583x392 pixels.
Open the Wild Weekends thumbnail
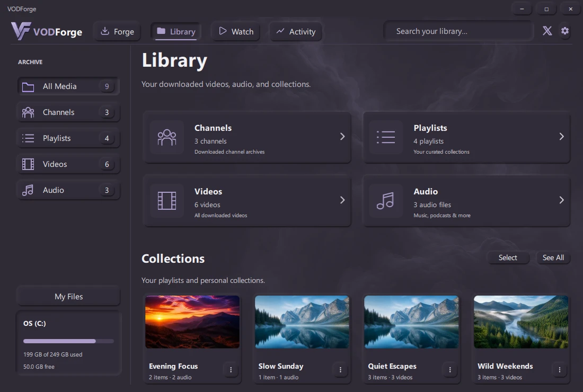[521, 322]
